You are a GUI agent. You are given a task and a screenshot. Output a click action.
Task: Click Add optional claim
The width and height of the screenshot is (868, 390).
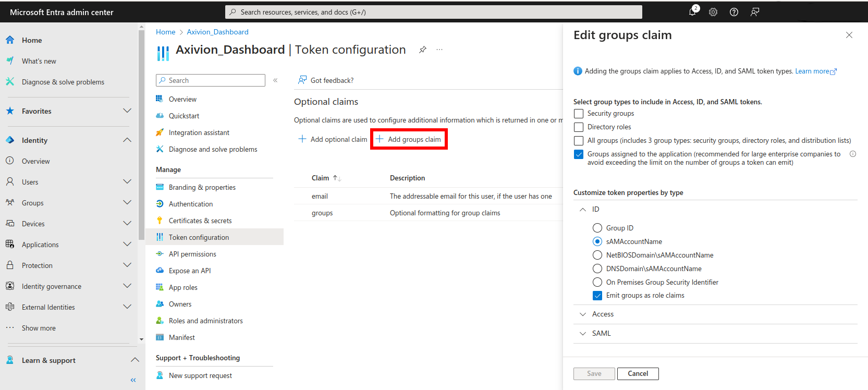click(333, 139)
